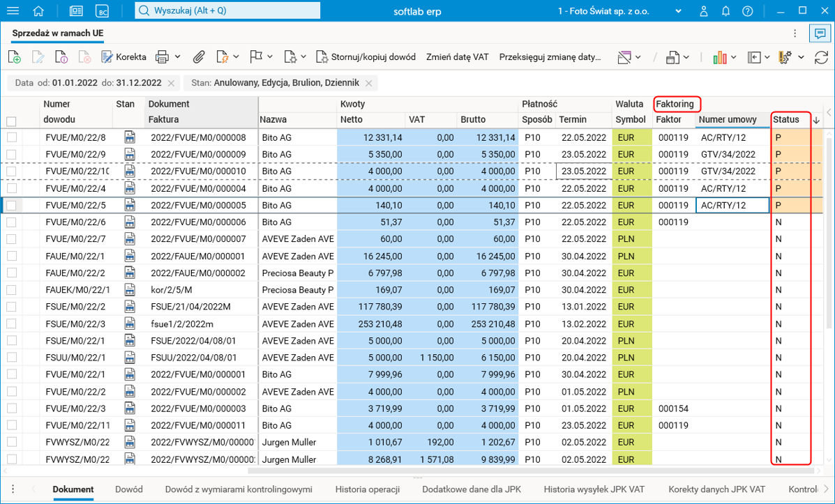Tick the select-all checkbox in header

pos(11,121)
